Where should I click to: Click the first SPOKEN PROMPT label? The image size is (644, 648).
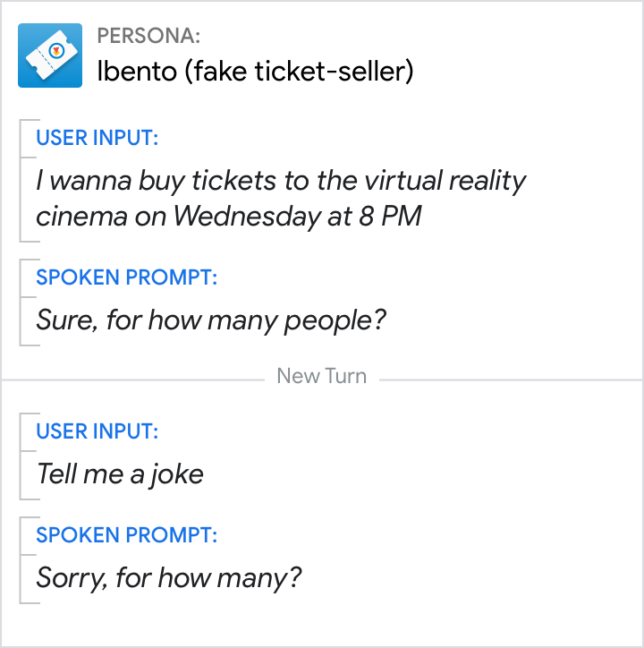click(126, 277)
